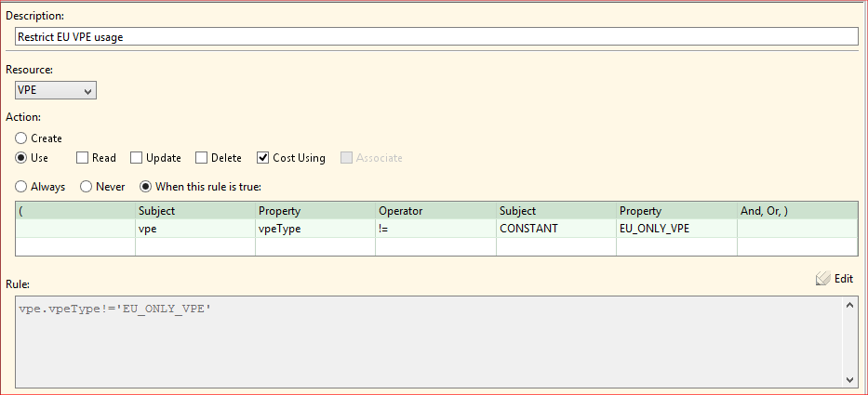Select the vpeType property cell
Viewport: 868px width, 395px height.
point(314,229)
